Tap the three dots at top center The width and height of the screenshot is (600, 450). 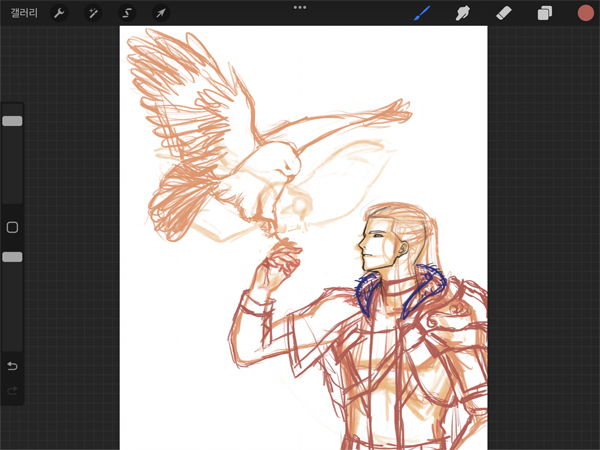pos(300,7)
